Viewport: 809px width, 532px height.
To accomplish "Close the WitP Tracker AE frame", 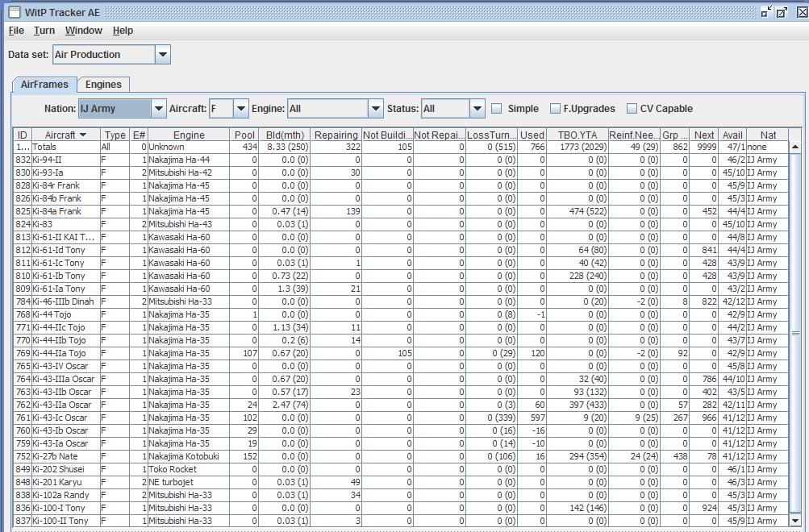I will pos(802,12).
